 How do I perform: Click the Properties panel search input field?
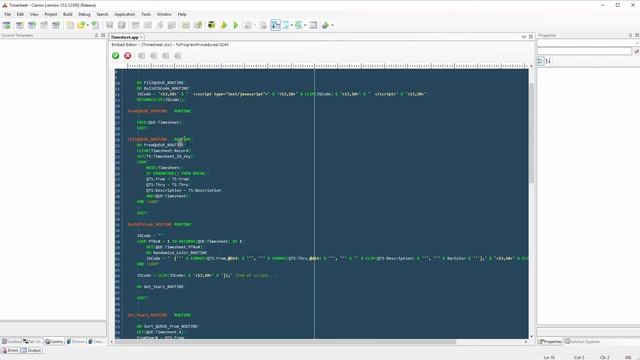tap(584, 51)
